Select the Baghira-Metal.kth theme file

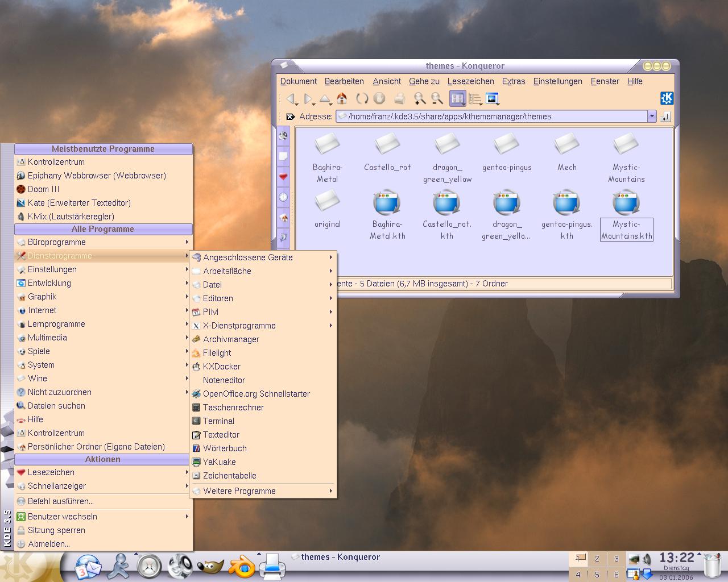coord(387,216)
